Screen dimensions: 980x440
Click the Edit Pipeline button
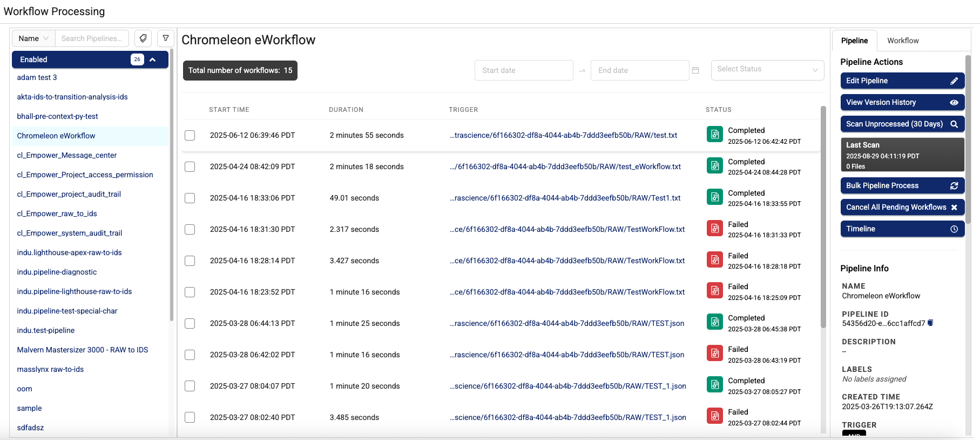click(902, 81)
